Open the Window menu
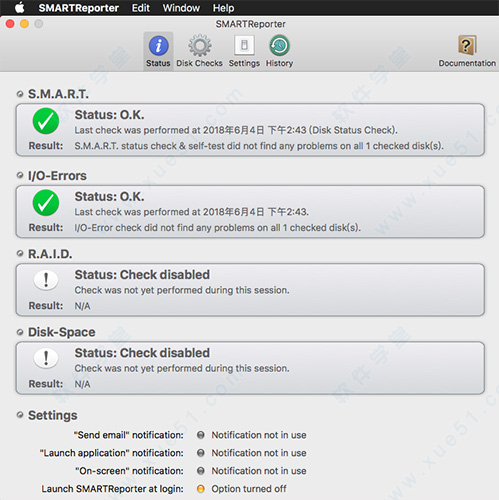Screen dimensions: 499x500 (x=181, y=8)
